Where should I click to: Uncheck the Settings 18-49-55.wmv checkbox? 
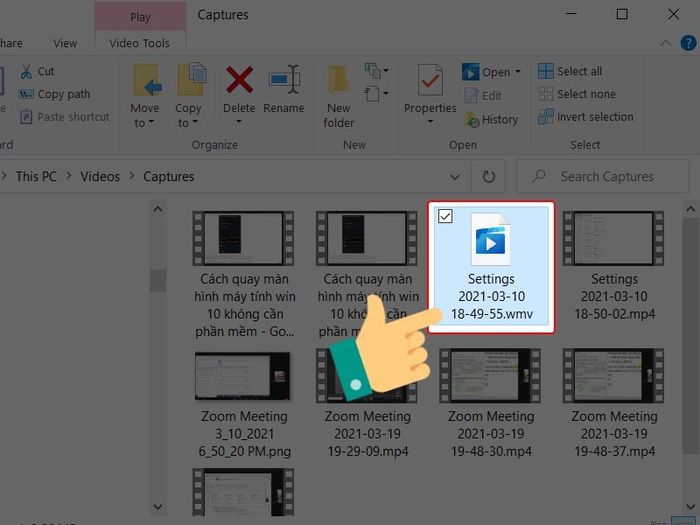click(x=445, y=216)
